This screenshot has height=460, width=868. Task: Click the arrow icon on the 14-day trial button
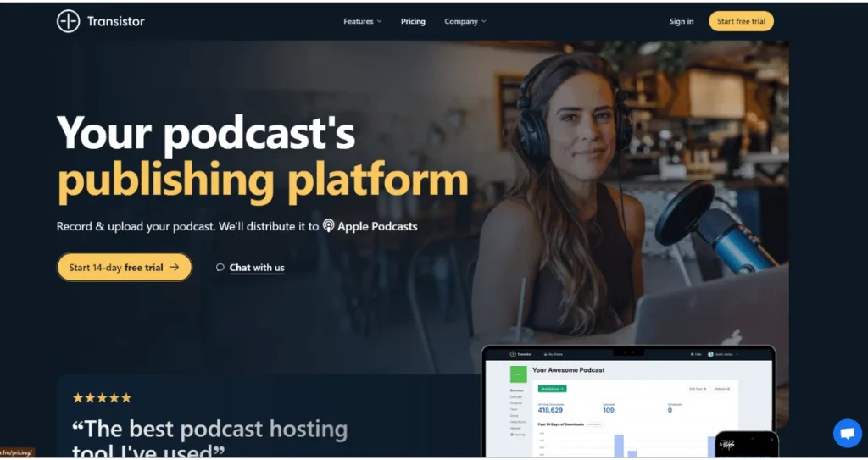point(175,268)
